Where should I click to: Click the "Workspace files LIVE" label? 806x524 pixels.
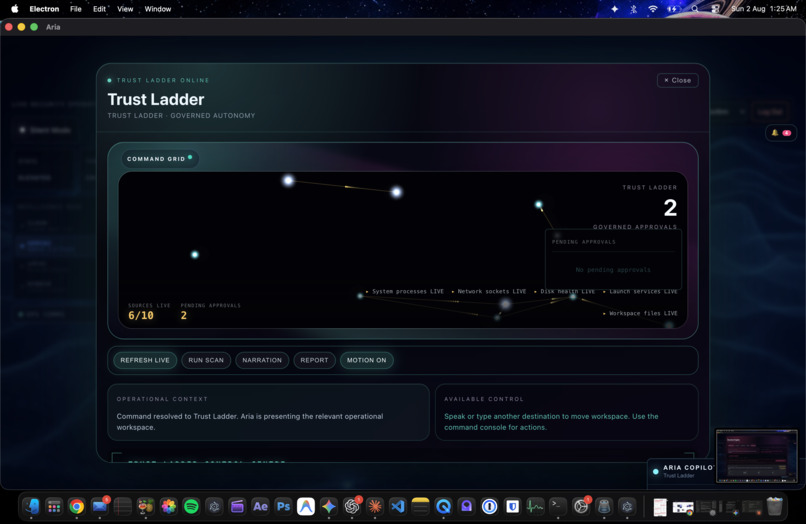[643, 313]
